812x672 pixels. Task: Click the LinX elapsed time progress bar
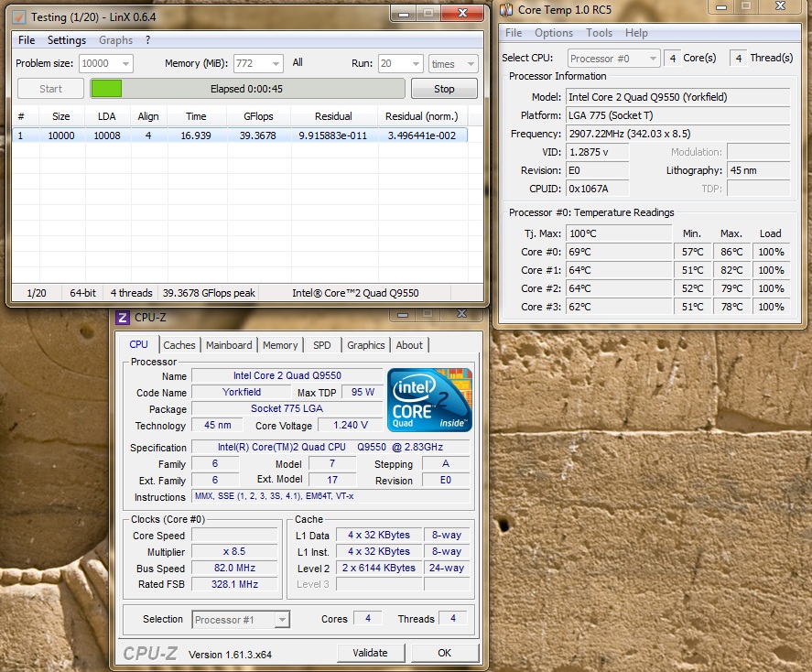(247, 89)
